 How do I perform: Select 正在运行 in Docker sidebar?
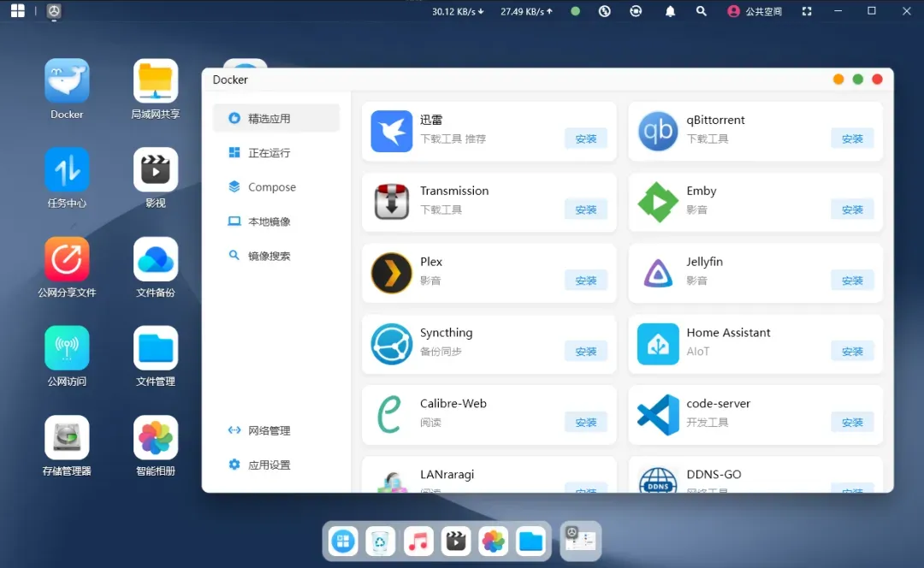[269, 153]
